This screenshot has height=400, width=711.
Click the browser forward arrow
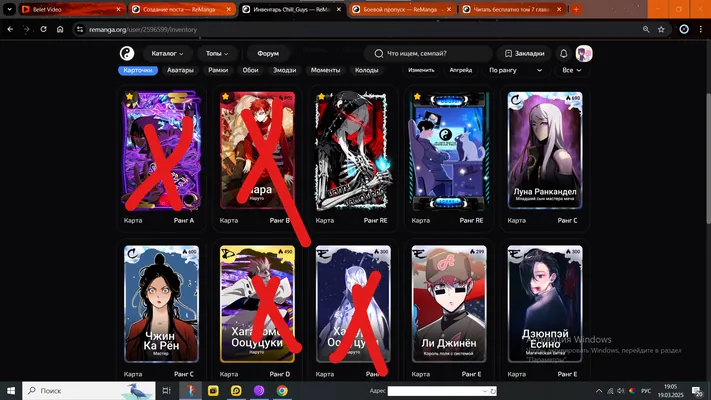pos(26,29)
